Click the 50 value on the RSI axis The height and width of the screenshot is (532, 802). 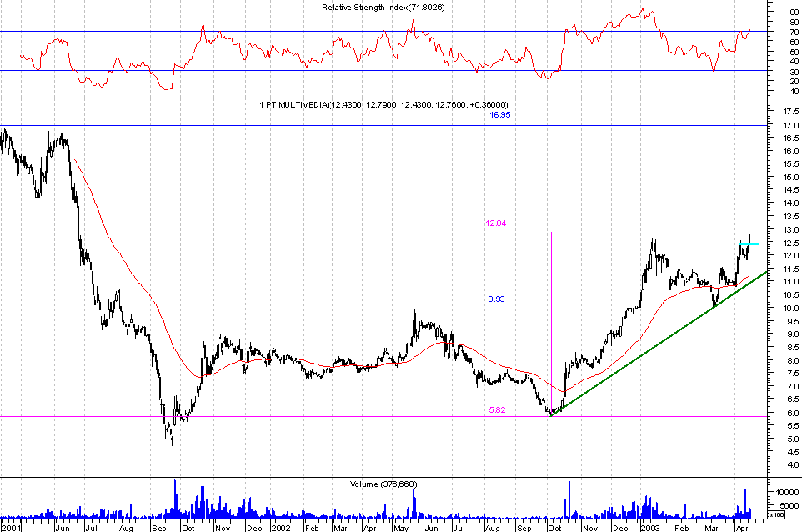point(794,51)
